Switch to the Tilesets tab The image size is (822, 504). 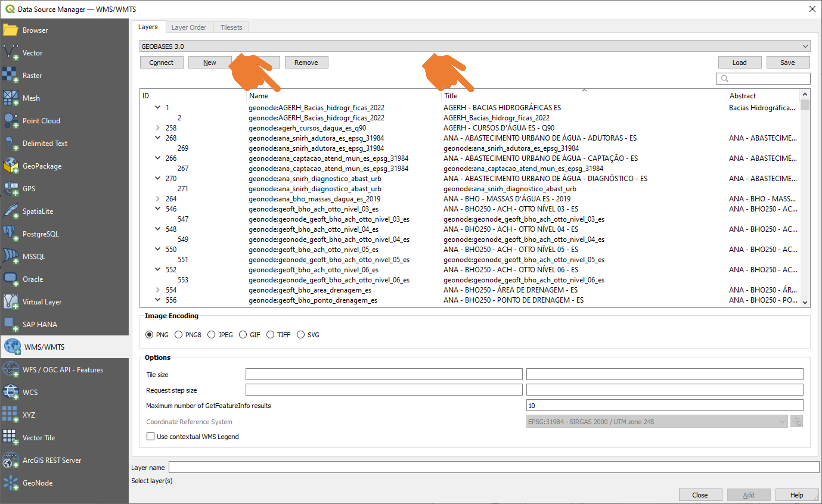coord(231,27)
